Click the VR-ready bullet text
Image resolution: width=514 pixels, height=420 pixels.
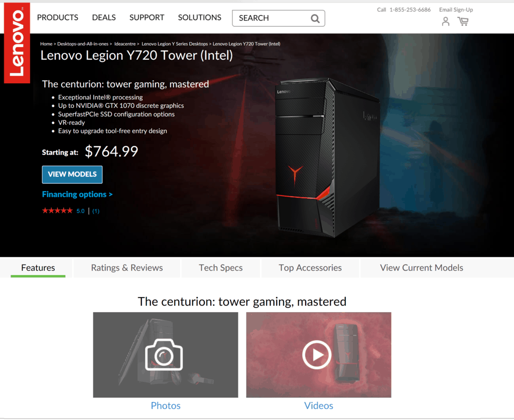[x=71, y=122]
